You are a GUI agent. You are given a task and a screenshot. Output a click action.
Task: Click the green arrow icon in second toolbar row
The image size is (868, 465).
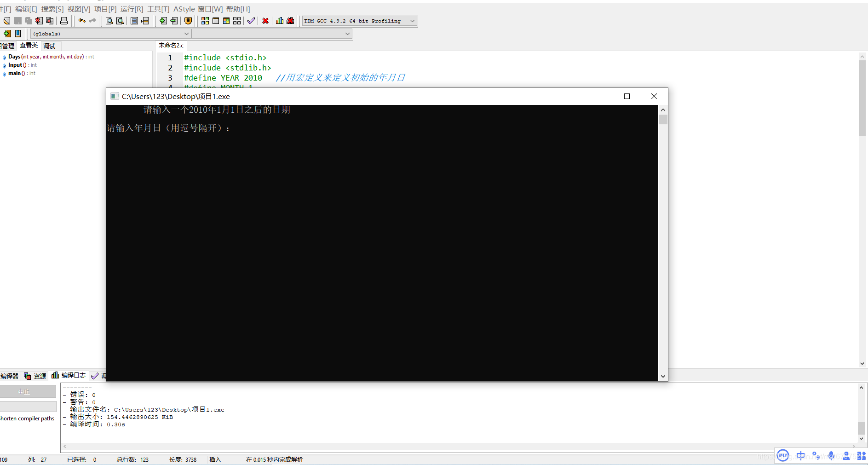[x=7, y=34]
